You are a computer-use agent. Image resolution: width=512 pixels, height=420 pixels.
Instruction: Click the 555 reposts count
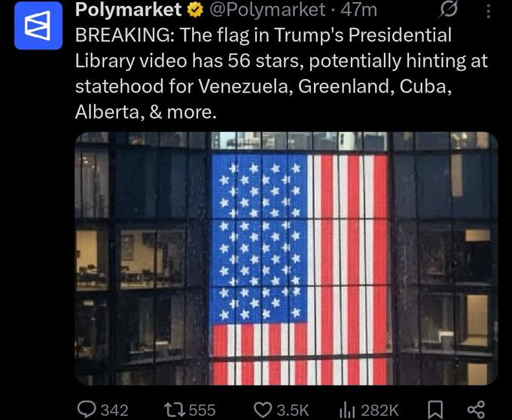pos(202,409)
